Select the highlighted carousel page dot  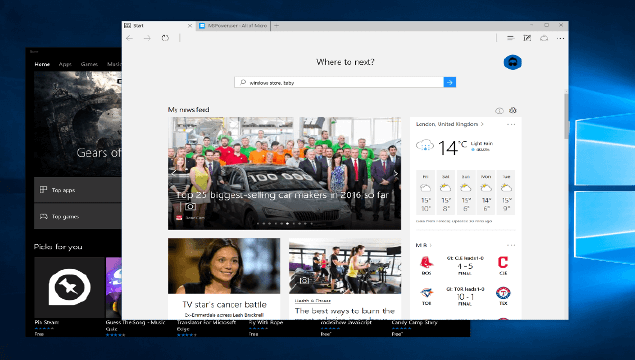[x=288, y=224]
